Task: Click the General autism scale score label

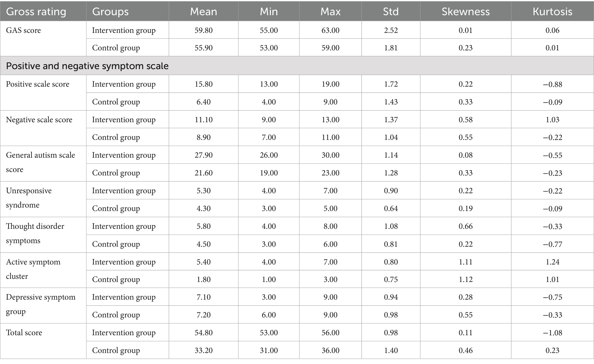Action: (41, 162)
